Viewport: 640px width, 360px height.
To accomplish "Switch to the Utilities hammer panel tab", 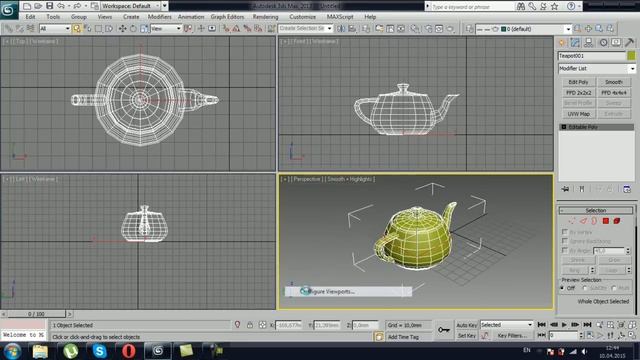I will [629, 42].
